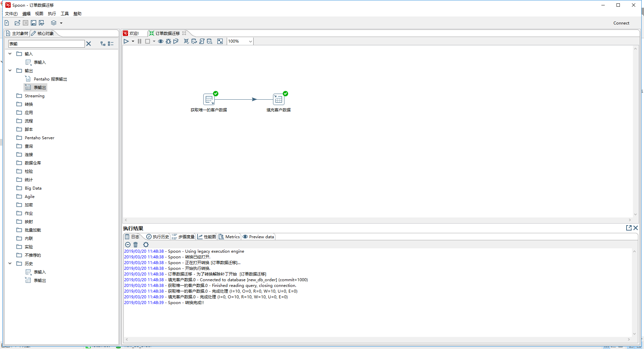Verify the transformation using the check icon
644x349 pixels.
coord(186,41)
